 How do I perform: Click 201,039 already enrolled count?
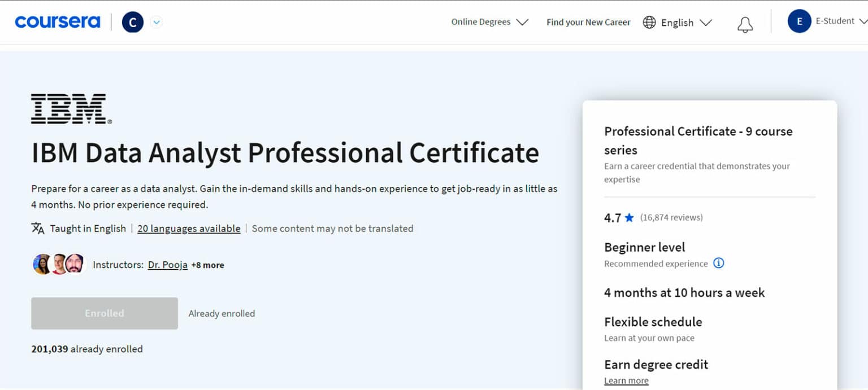(x=87, y=349)
